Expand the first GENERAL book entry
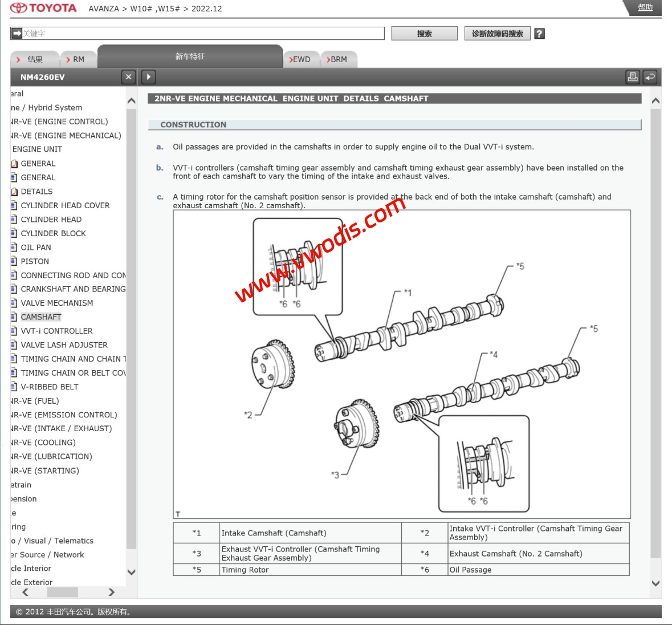 pos(14,164)
